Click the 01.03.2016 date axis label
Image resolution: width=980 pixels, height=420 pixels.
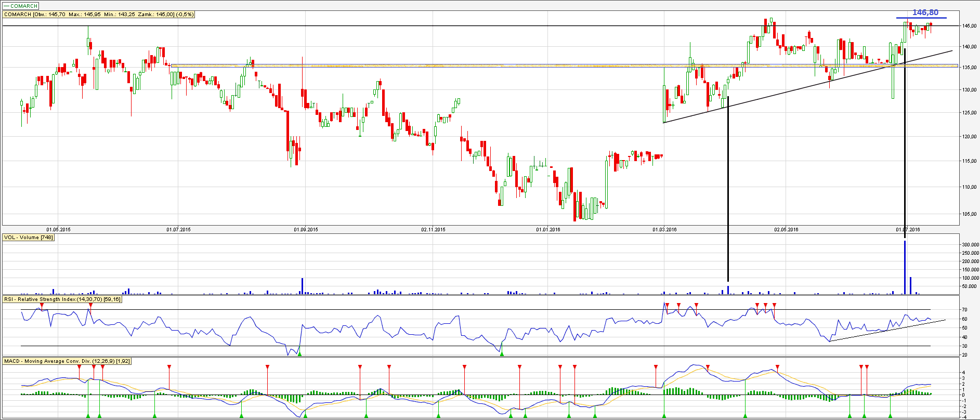coord(664,229)
